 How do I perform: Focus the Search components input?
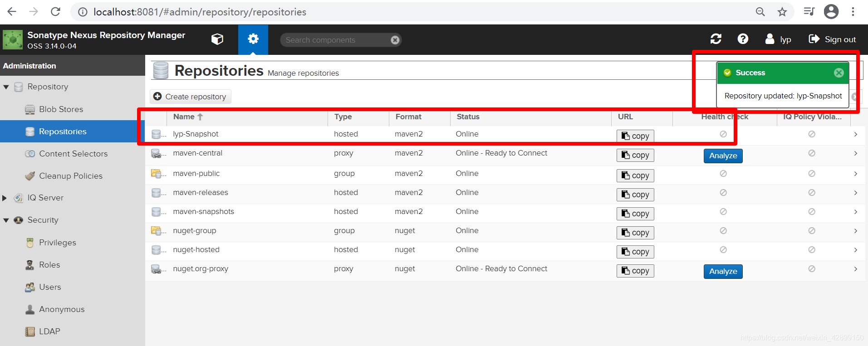point(336,40)
